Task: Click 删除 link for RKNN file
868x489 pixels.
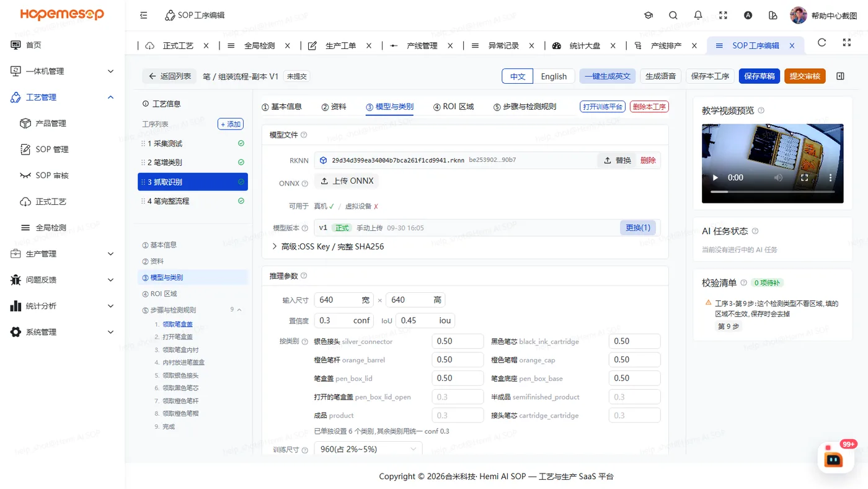Action: click(648, 160)
